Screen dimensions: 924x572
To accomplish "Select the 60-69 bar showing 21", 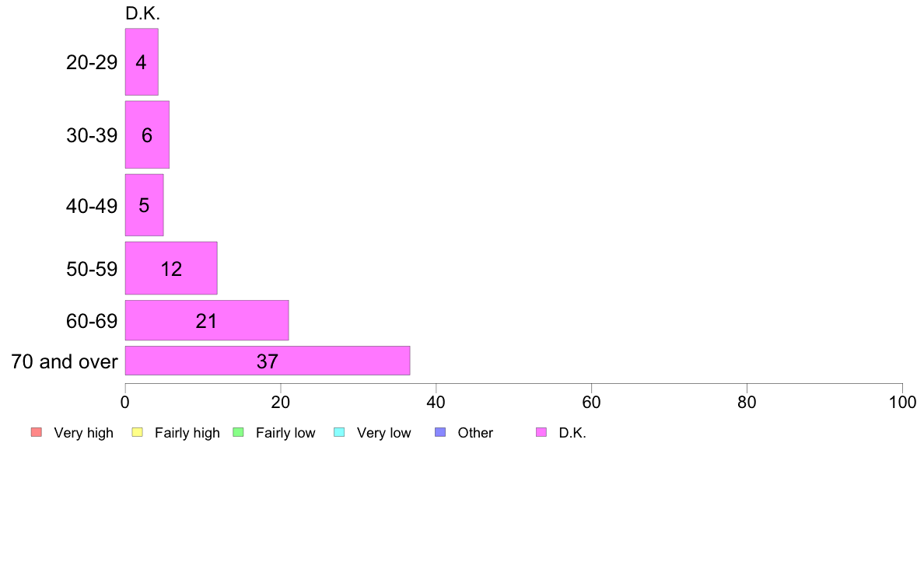I will tap(207, 320).
